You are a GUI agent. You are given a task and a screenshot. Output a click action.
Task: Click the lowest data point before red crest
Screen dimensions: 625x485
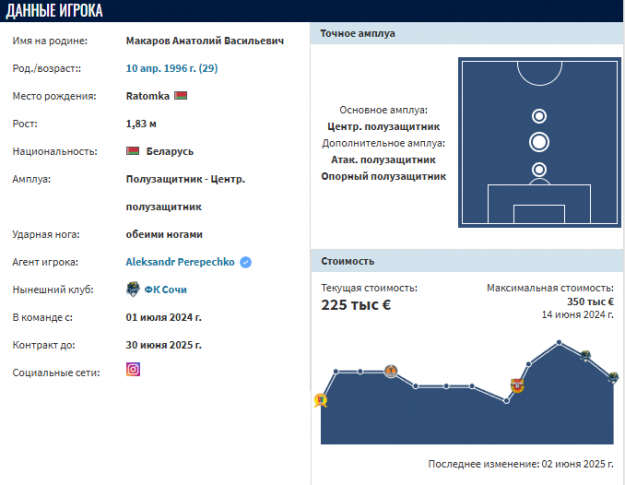pyautogui.click(x=506, y=401)
